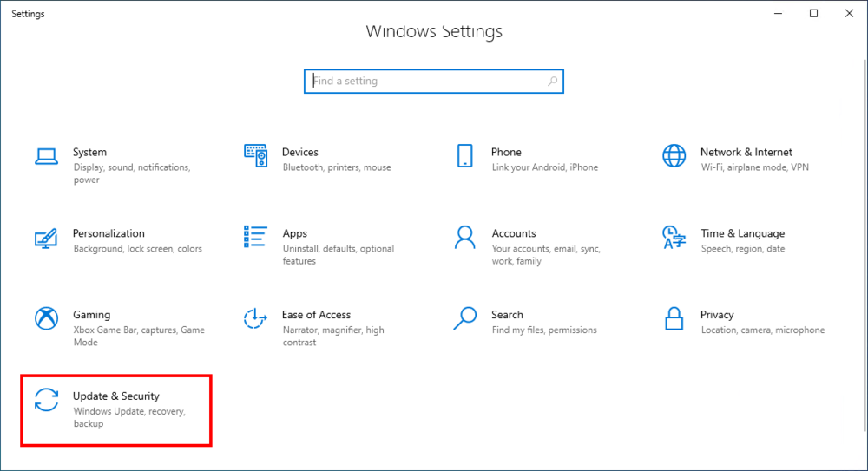The height and width of the screenshot is (471, 868).
Task: Open the Phone settings heading
Action: pos(506,152)
